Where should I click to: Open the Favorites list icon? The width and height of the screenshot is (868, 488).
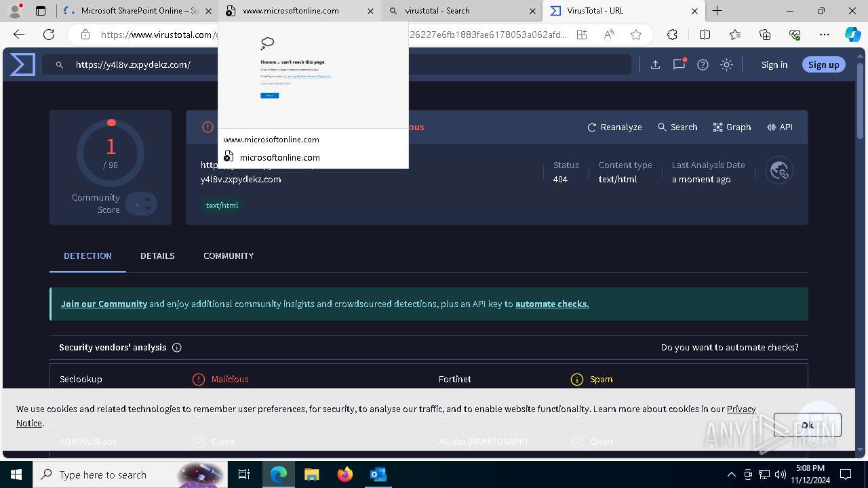pos(735,35)
